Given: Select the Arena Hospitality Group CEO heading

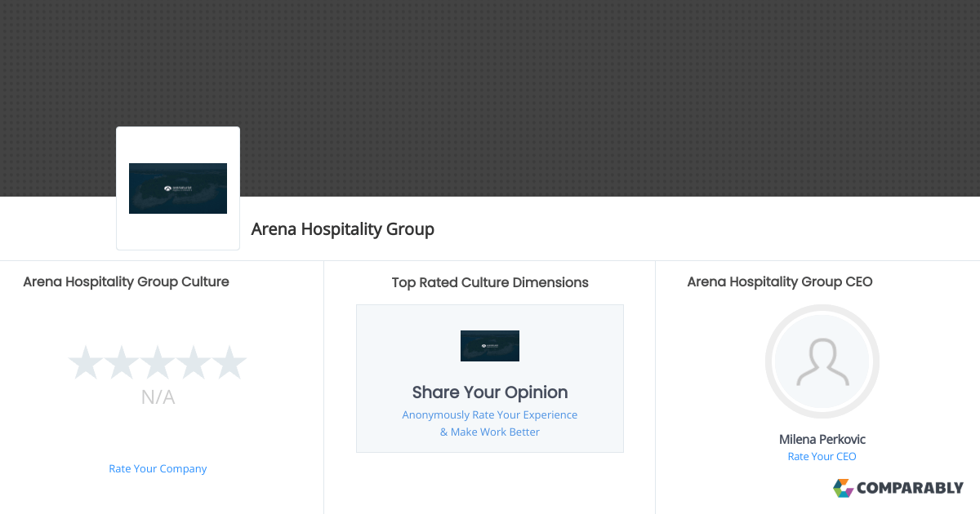Looking at the screenshot, I should tap(780, 281).
